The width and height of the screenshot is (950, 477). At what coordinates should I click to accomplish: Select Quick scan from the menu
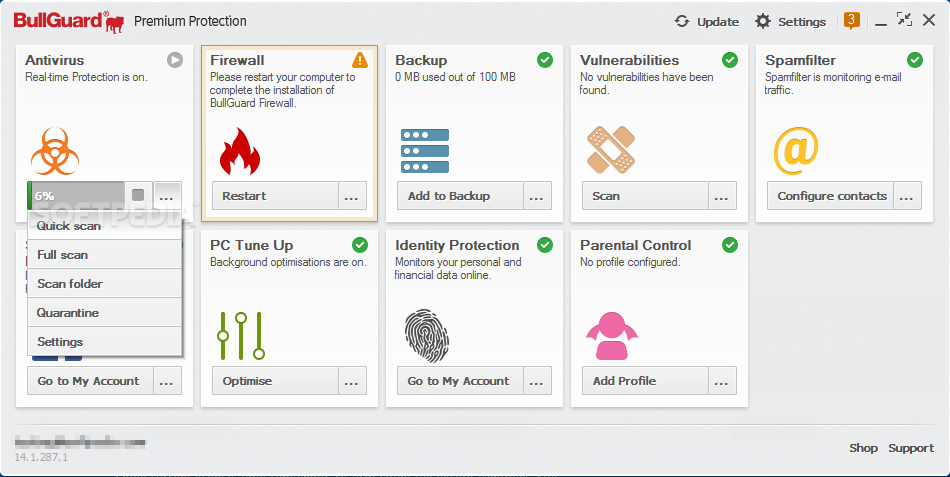(x=105, y=225)
